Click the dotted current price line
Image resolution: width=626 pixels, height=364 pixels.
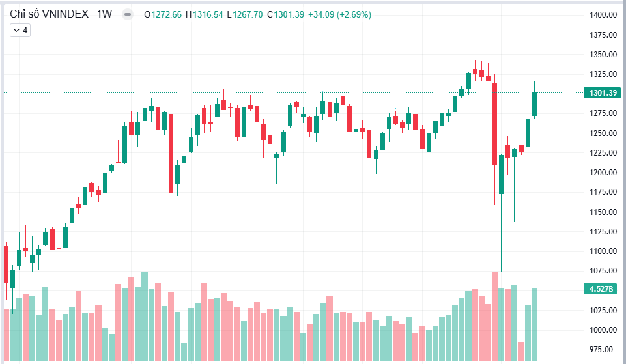(x=293, y=93)
